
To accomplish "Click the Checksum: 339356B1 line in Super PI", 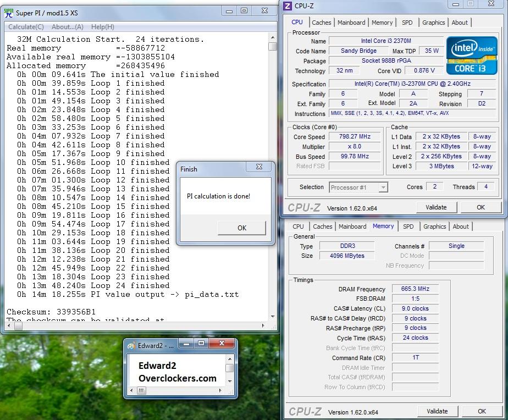I will click(51, 312).
